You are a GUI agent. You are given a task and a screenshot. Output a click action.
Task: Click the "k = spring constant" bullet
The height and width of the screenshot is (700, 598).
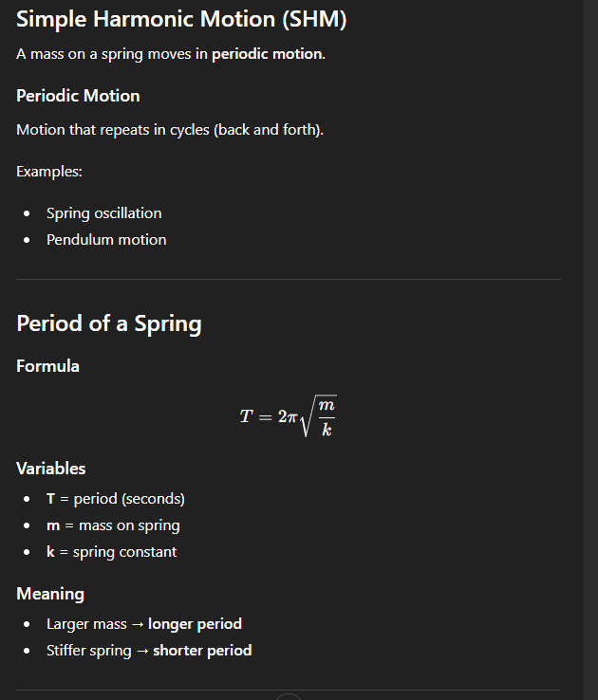pos(112,552)
